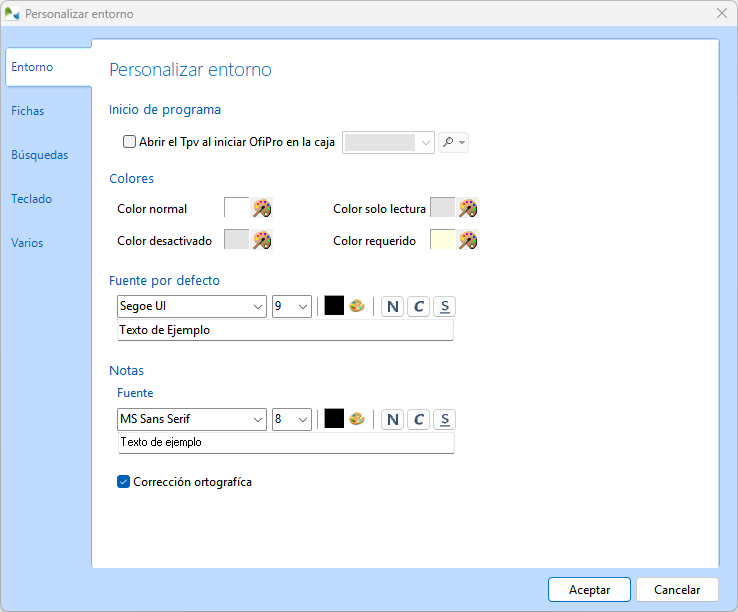Viewport: 738px width, 612px height.
Task: Open color picker for Color normal
Action: click(262, 208)
